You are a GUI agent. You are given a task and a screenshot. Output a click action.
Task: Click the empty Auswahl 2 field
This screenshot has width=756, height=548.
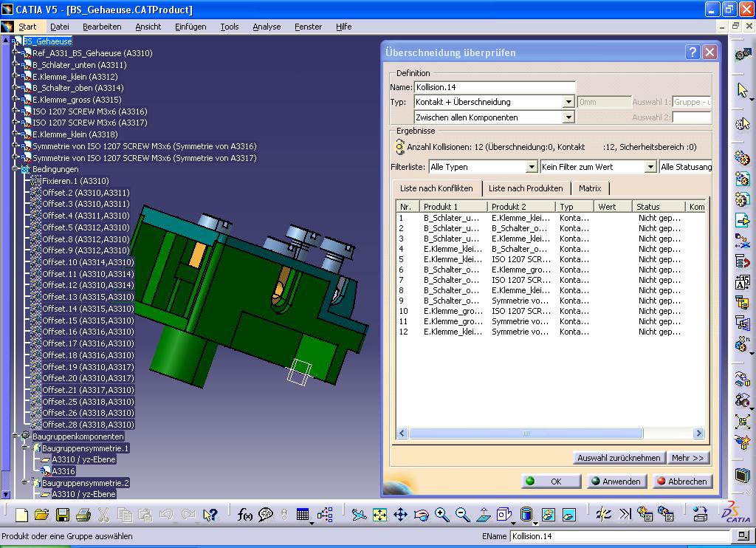[x=691, y=117]
